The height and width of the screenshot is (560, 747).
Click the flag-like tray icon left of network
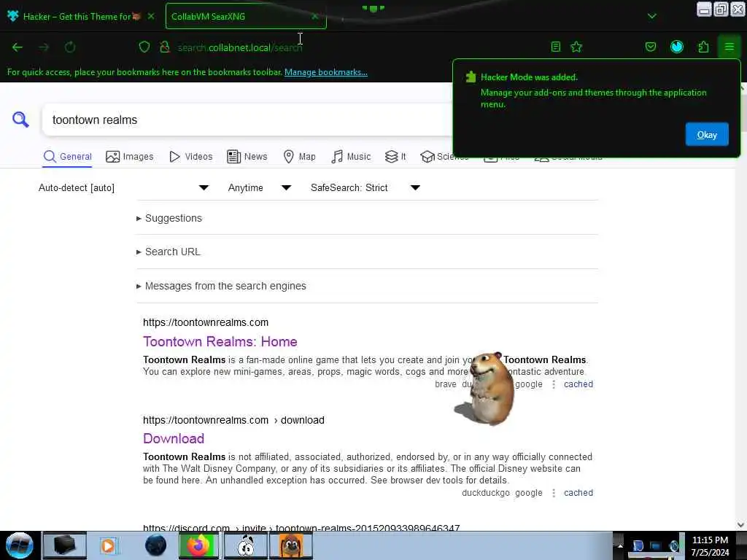click(638, 546)
